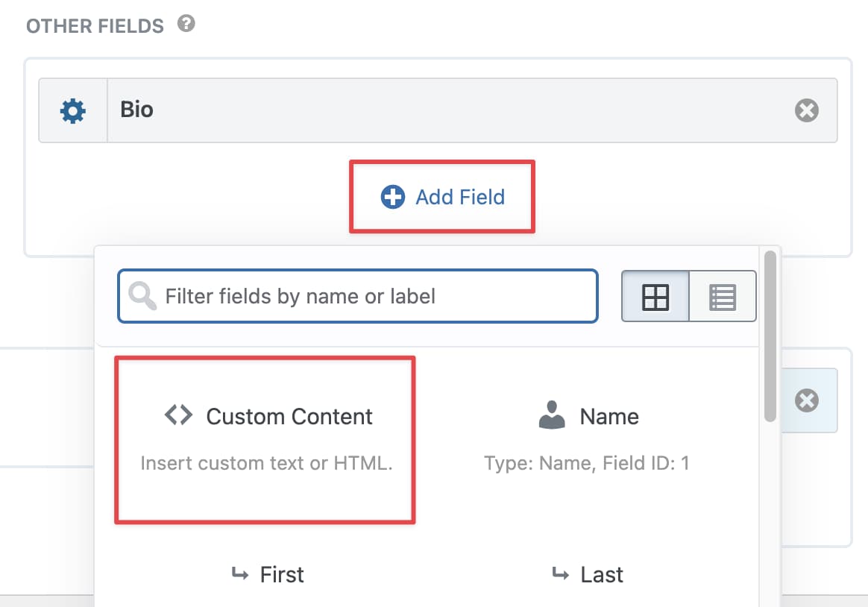Viewport: 868px width, 607px height.
Task: Choose the Name field option
Action: coord(587,439)
